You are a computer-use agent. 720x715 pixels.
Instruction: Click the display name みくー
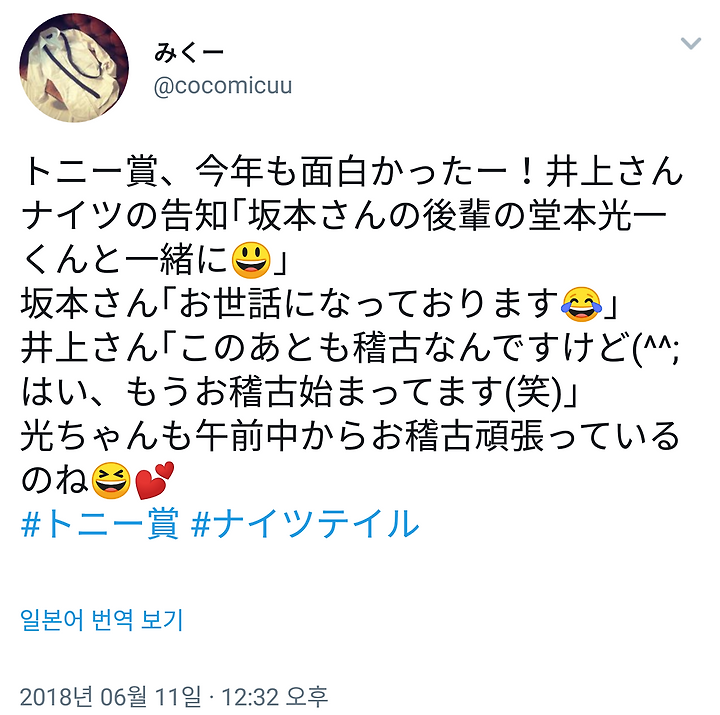(189, 53)
